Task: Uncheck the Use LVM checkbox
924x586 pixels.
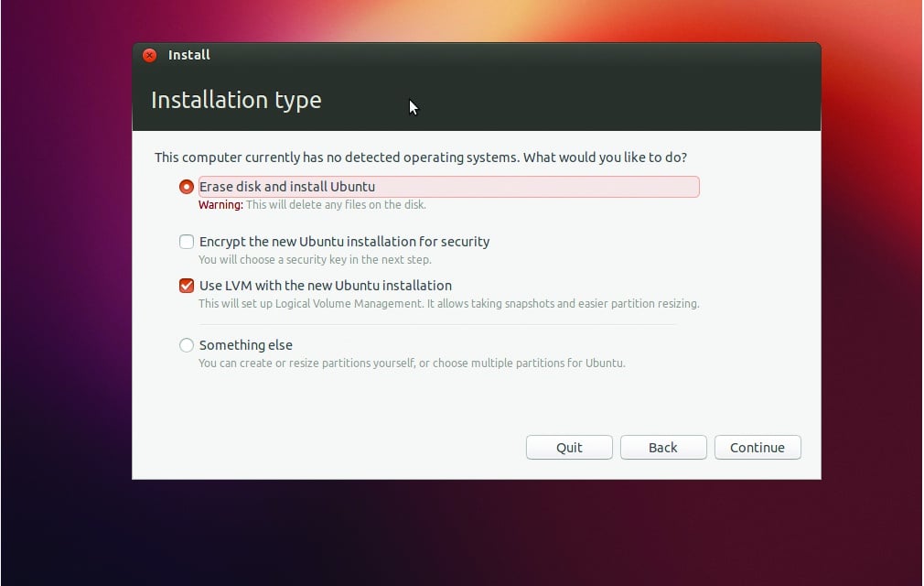Action: click(x=187, y=286)
